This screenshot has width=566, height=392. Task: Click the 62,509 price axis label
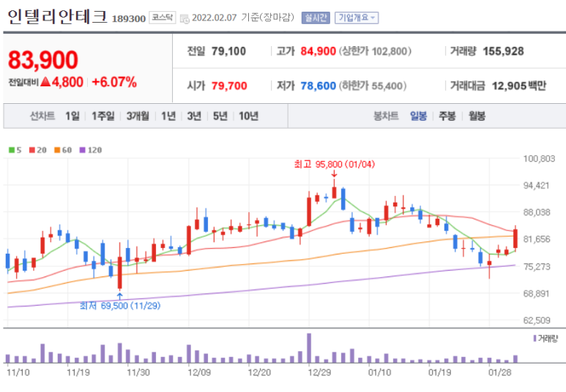click(537, 320)
